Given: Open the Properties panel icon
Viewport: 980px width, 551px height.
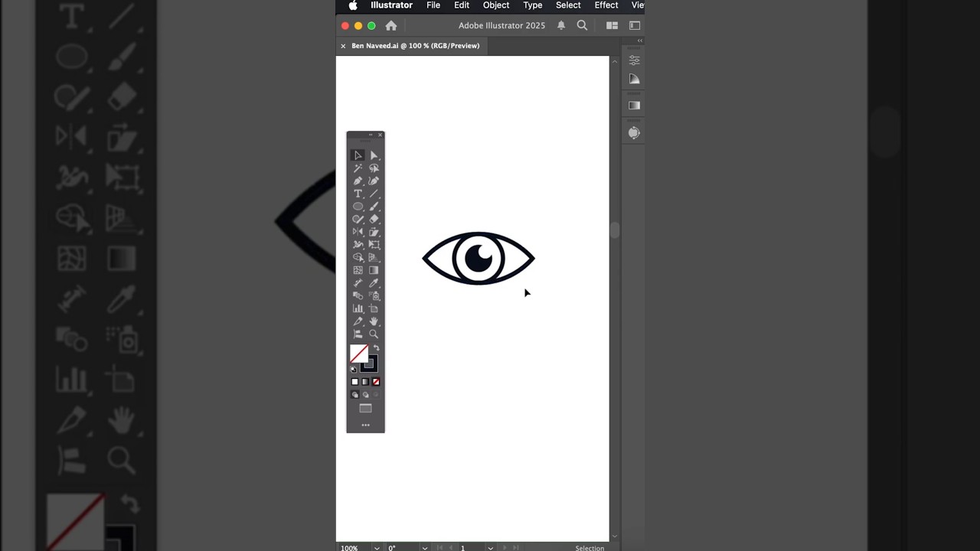Looking at the screenshot, I should pyautogui.click(x=634, y=60).
